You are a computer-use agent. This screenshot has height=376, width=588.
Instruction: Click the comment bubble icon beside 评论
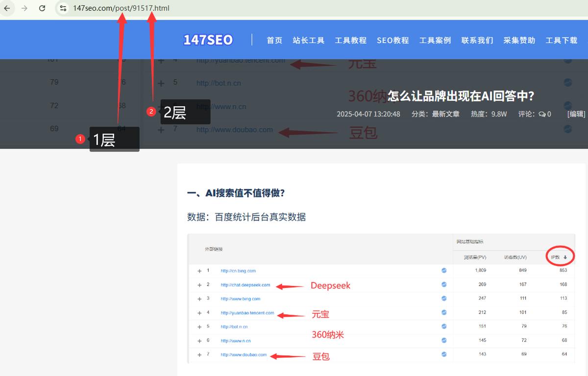[542, 114]
